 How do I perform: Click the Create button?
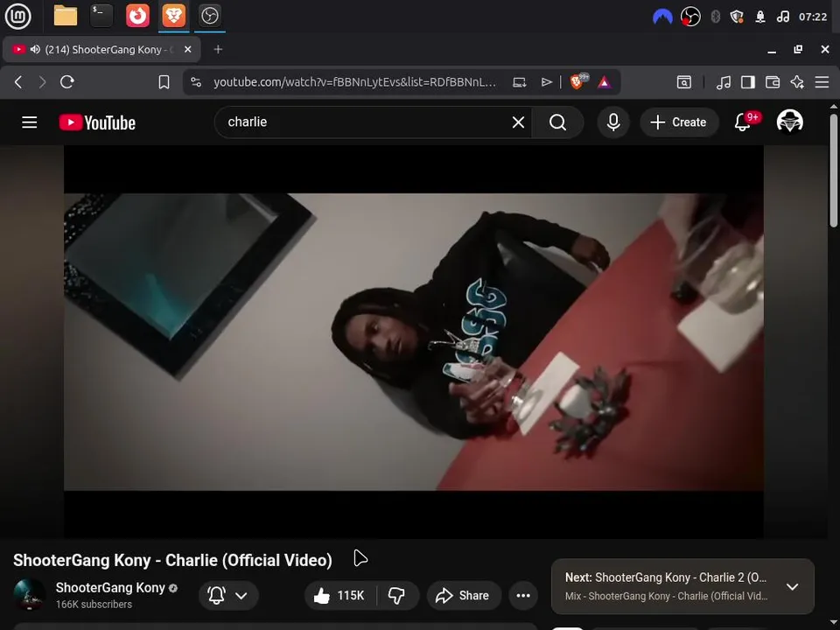tap(679, 122)
